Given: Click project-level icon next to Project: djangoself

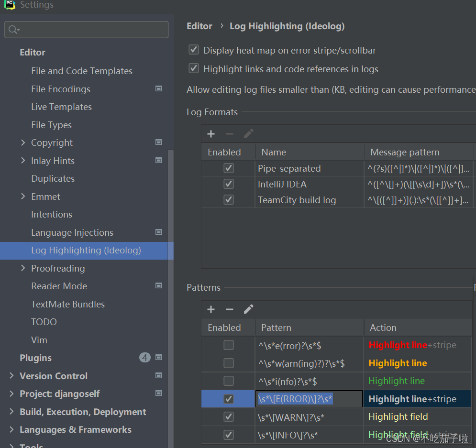Looking at the screenshot, I should point(158,393).
